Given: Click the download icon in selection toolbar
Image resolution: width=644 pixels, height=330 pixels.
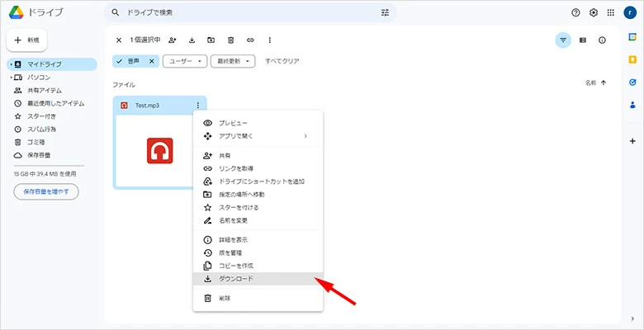Looking at the screenshot, I should pos(192,40).
